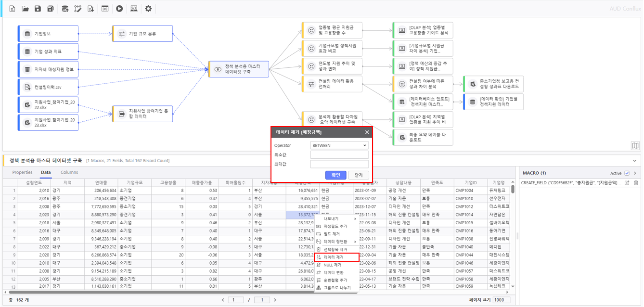The image size is (644, 307).
Task: Choose NULL 제거 from the context menu
Action: tap(332, 265)
